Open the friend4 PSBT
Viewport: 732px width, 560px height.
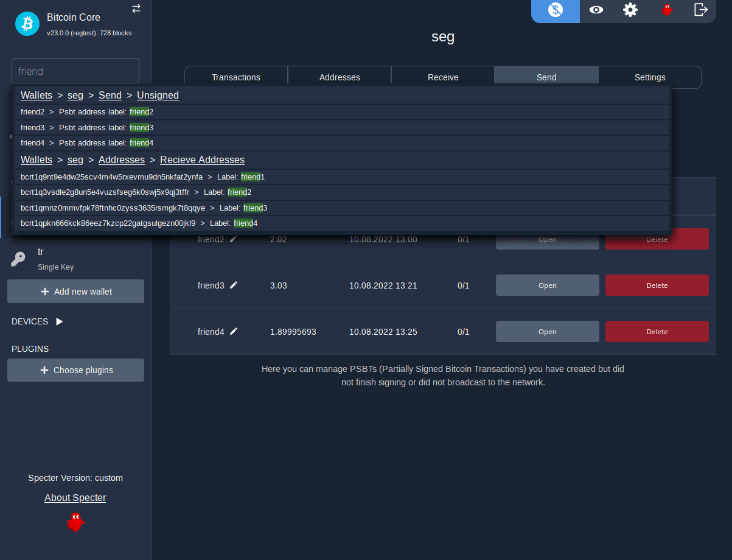pyautogui.click(x=548, y=332)
